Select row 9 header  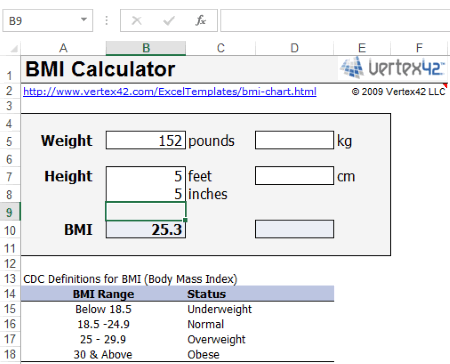[10, 212]
